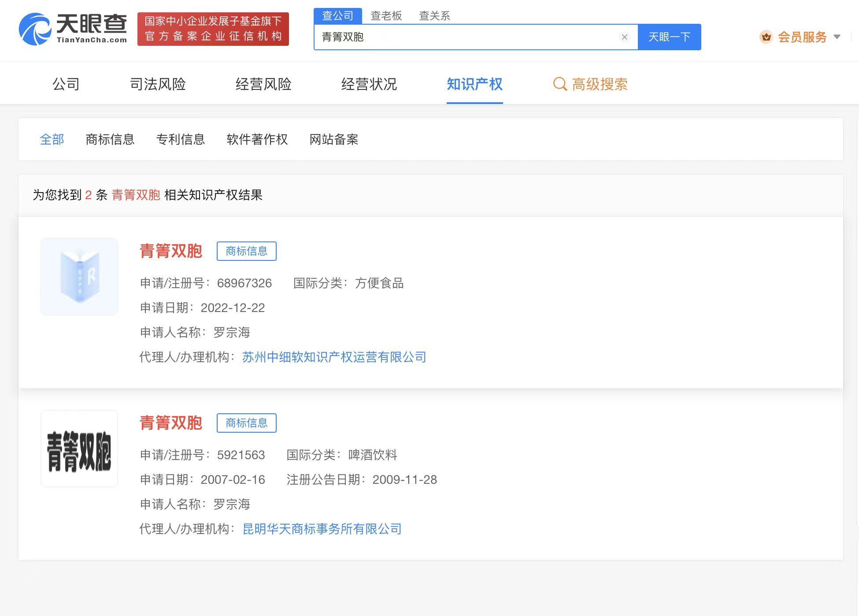Switch to 经营状况 tab

click(369, 84)
